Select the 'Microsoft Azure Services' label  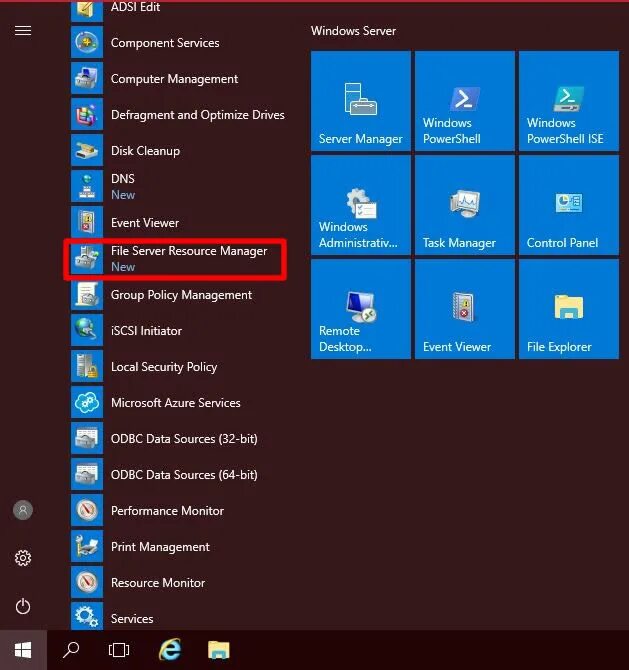(176, 403)
